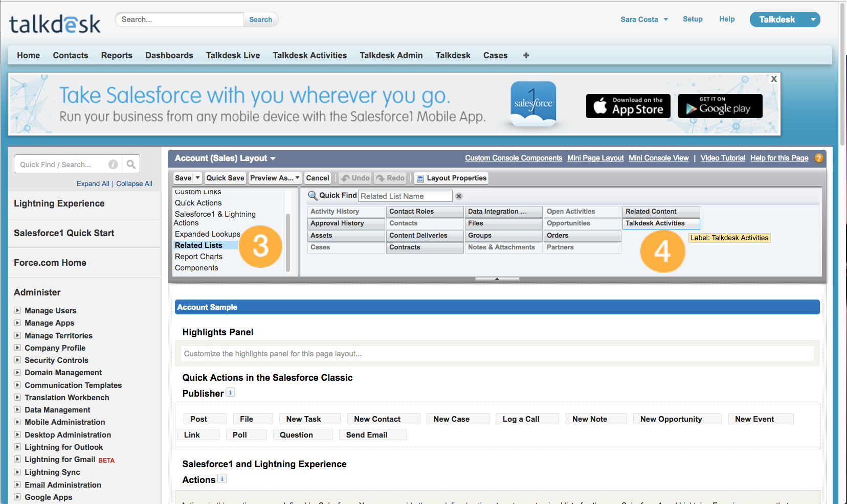Image resolution: width=847 pixels, height=504 pixels.
Task: Click the Expand All link
Action: tap(93, 184)
